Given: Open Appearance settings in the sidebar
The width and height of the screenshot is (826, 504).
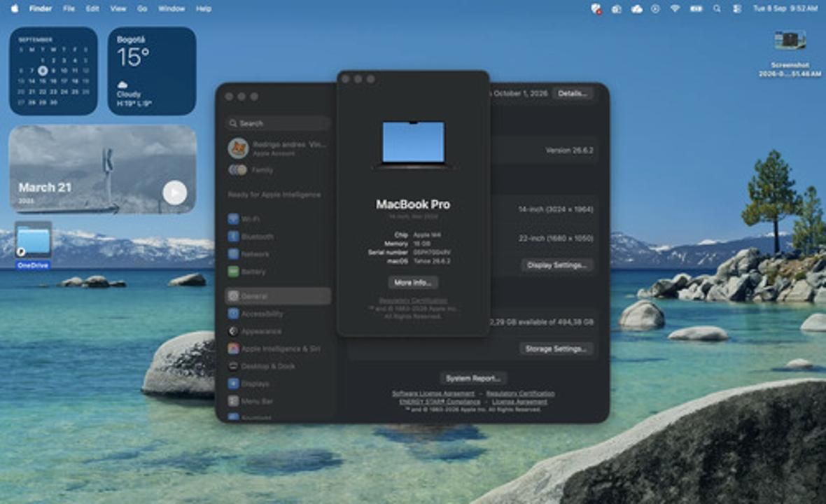Looking at the screenshot, I should pyautogui.click(x=278, y=331).
